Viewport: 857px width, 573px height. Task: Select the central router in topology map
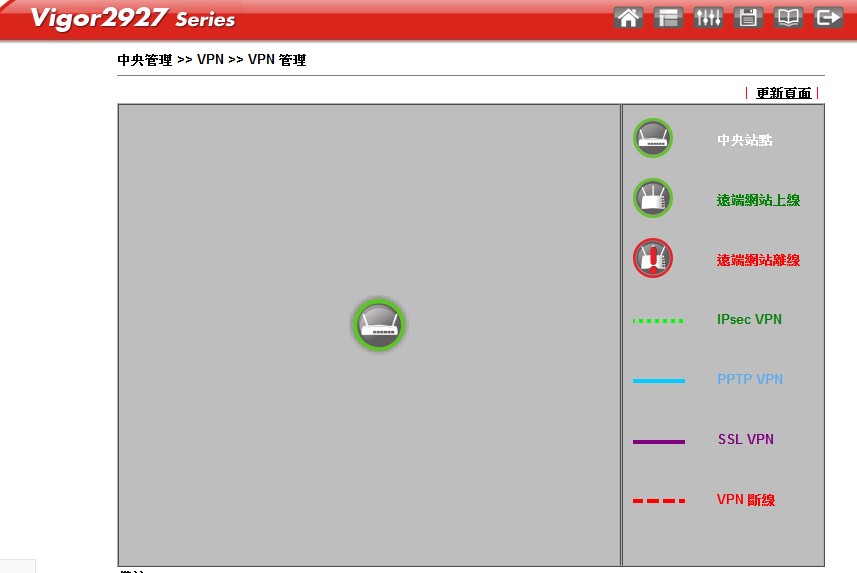(x=379, y=325)
